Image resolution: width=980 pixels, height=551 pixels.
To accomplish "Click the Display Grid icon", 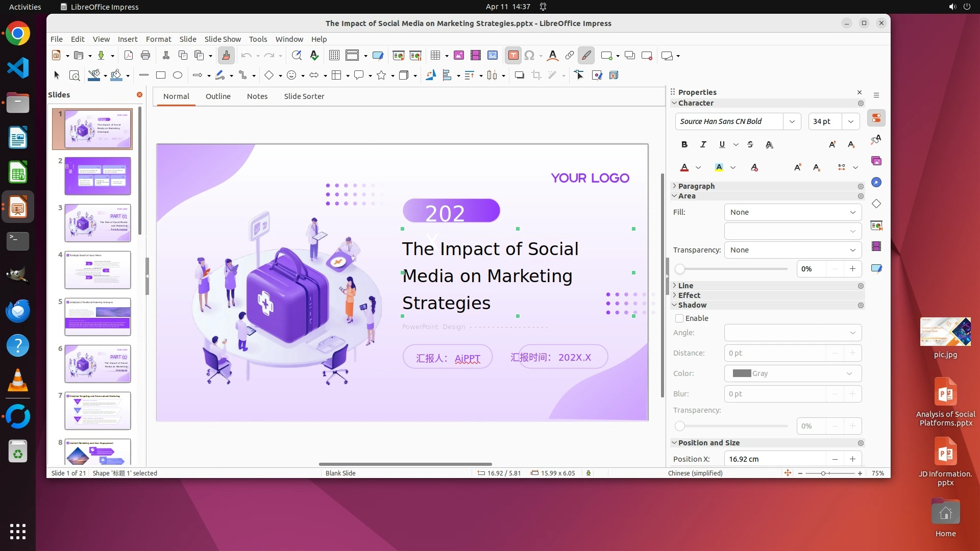I will (x=334, y=56).
